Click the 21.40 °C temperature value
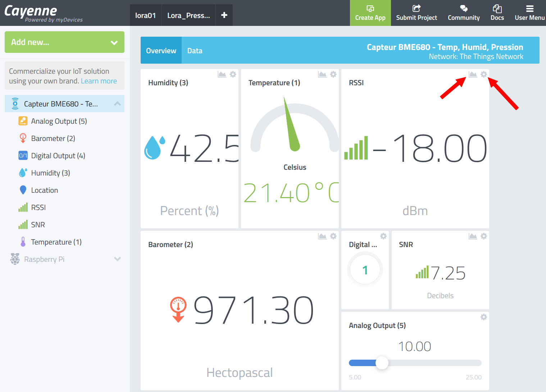Image resolution: width=546 pixels, height=392 pixels. (291, 193)
